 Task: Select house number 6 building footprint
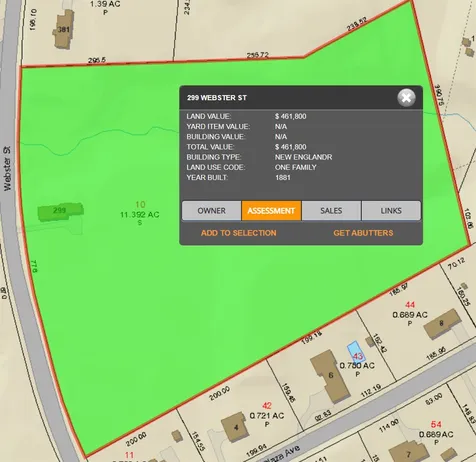[331, 376]
